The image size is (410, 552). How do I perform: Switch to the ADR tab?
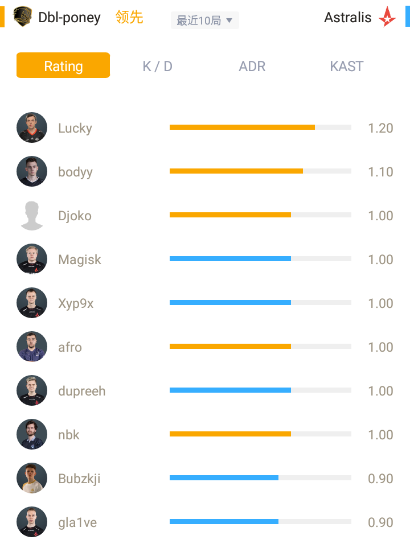[252, 66]
